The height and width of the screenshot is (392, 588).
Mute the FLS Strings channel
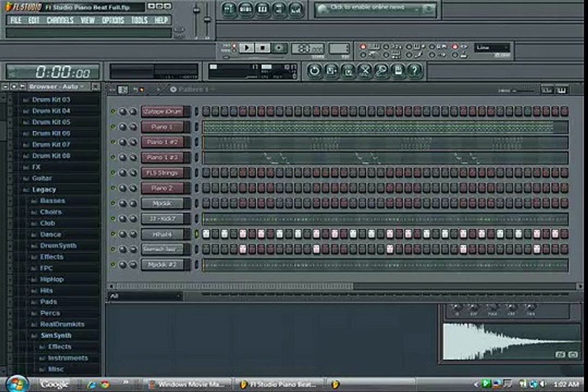(113, 173)
